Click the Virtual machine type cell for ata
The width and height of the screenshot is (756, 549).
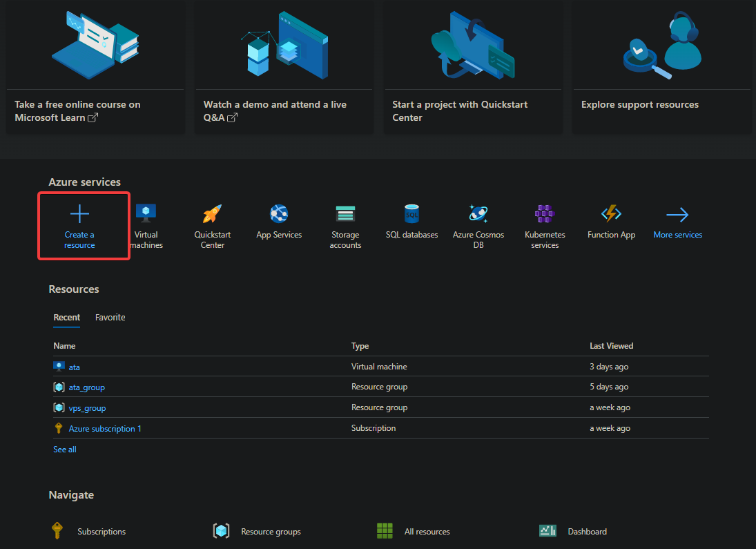click(379, 367)
